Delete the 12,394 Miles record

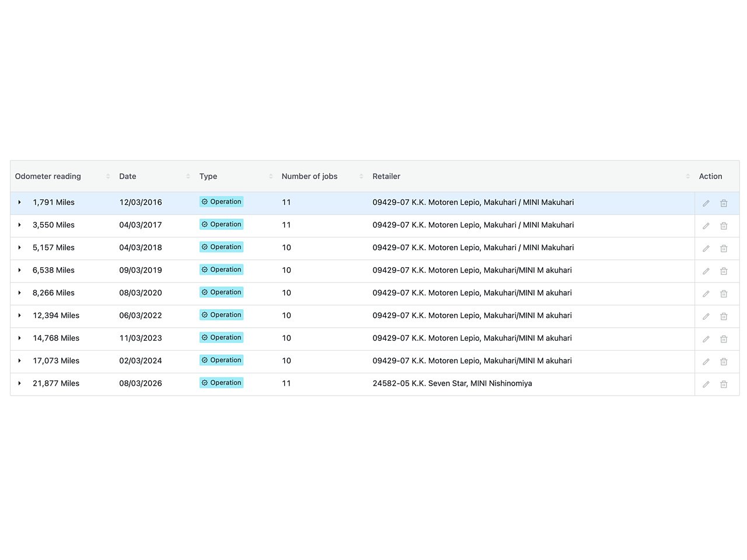click(x=724, y=317)
